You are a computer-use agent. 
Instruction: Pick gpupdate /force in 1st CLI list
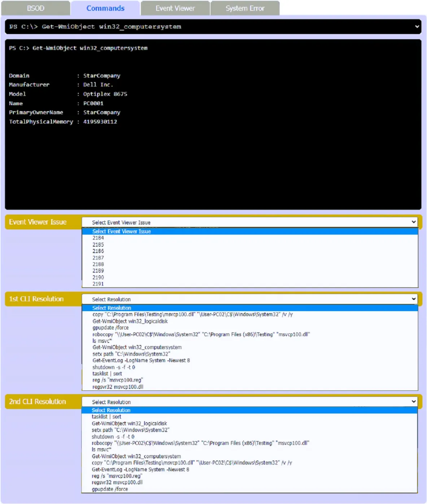(250, 328)
